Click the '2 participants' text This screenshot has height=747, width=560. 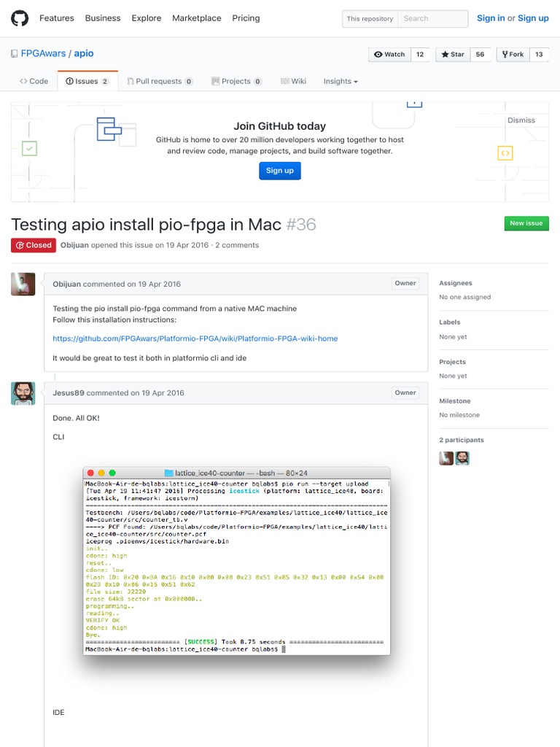point(462,440)
